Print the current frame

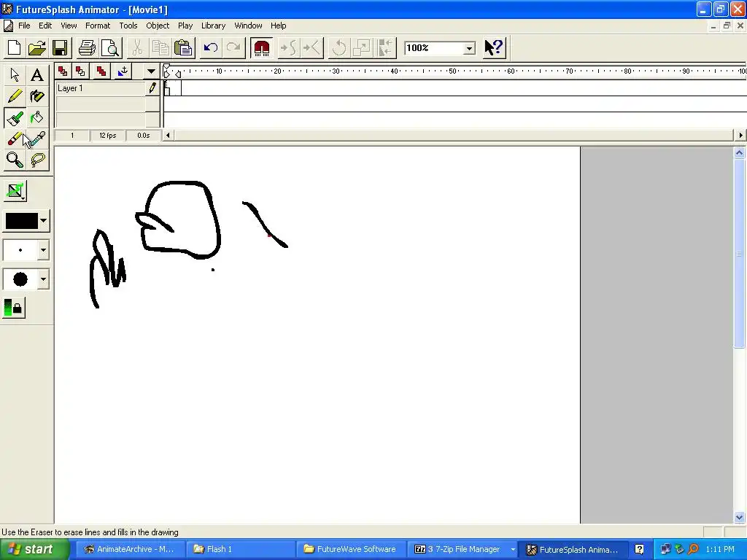click(x=88, y=47)
